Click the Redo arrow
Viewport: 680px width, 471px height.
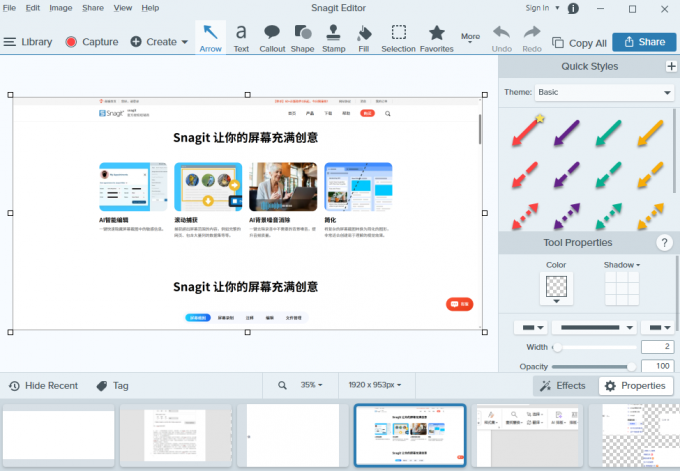click(x=532, y=38)
